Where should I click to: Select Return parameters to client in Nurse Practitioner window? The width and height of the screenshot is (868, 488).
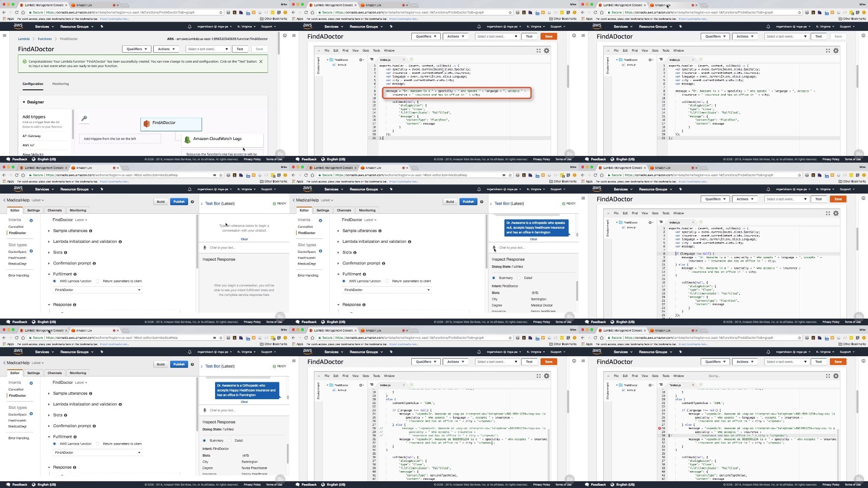[98, 444]
